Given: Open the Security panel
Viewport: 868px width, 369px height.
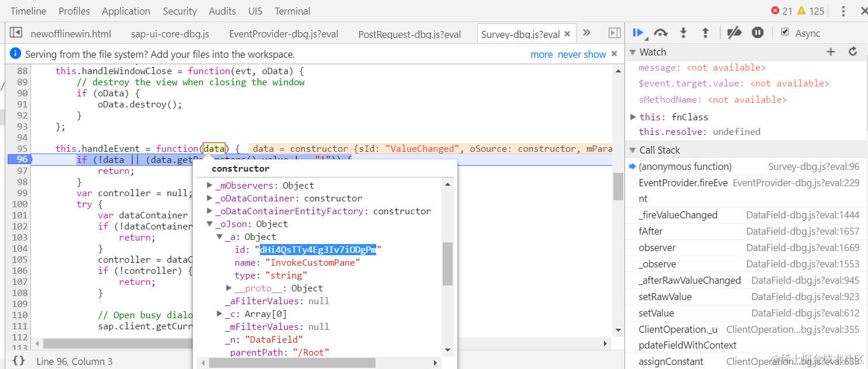Looking at the screenshot, I should point(180,11).
